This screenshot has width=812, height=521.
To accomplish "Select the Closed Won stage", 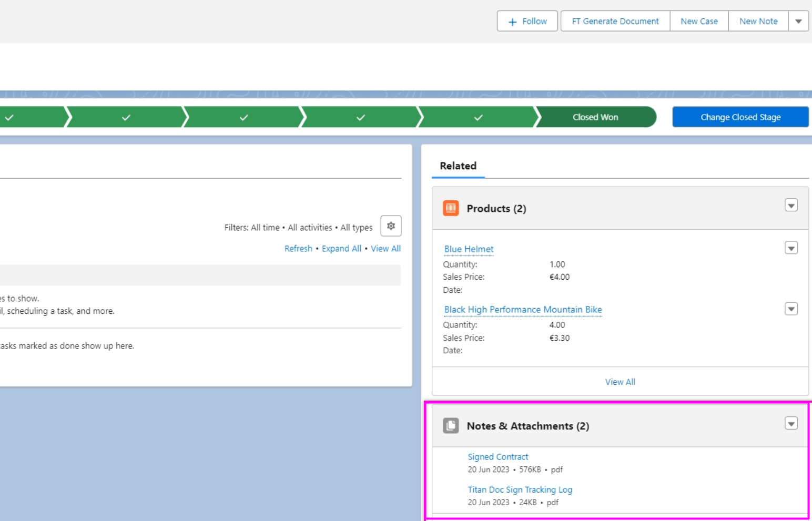I will tap(595, 117).
